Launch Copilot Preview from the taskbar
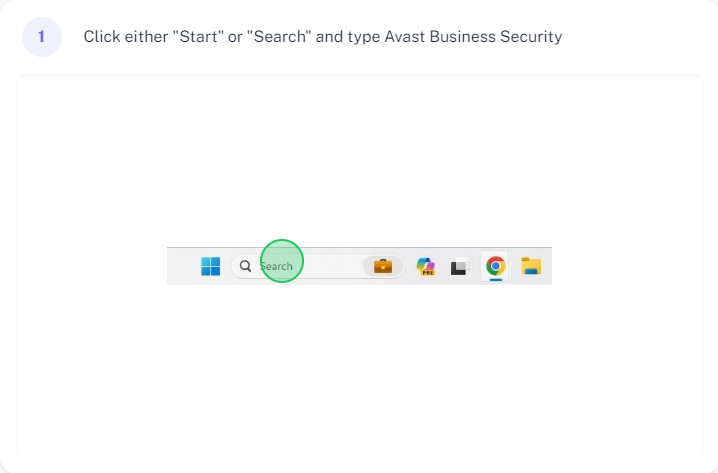The height and width of the screenshot is (473, 718). click(x=425, y=266)
